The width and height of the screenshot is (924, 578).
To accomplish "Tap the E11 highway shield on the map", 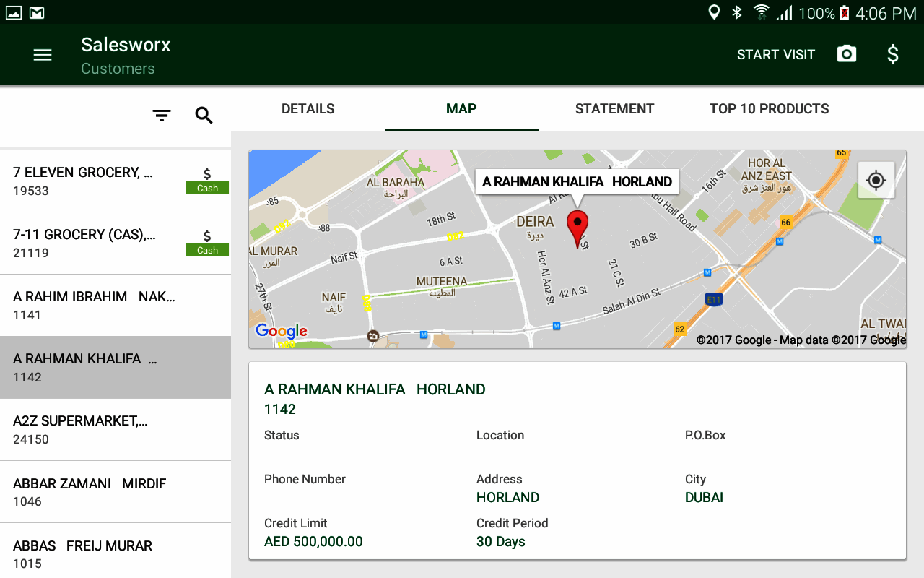I will [714, 299].
